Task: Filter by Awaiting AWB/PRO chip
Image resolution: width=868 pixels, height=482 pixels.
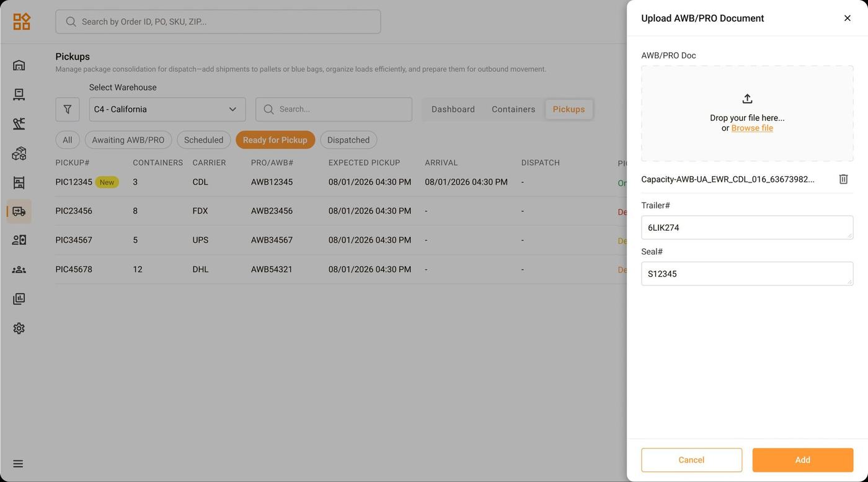Action: coord(128,140)
